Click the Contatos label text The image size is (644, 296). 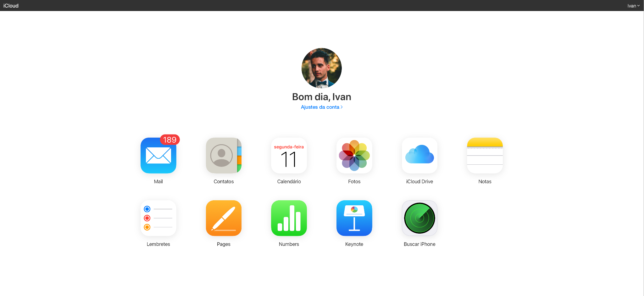(224, 182)
